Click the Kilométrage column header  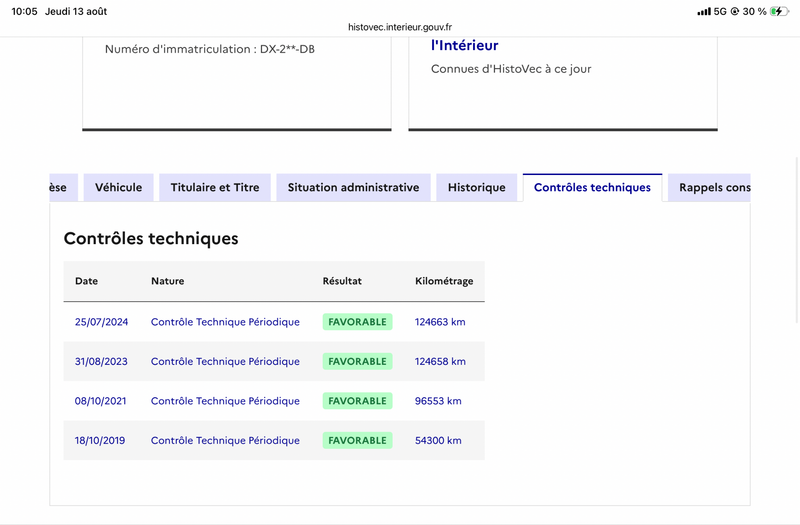tap(444, 281)
